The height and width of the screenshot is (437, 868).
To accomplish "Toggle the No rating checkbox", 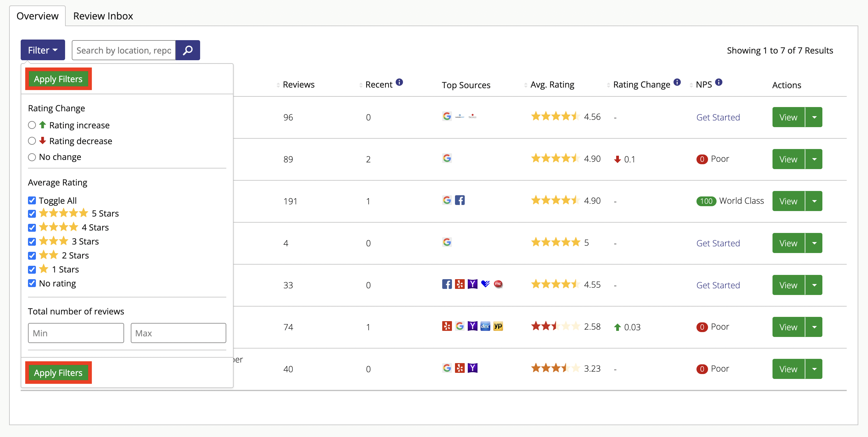I will (32, 283).
